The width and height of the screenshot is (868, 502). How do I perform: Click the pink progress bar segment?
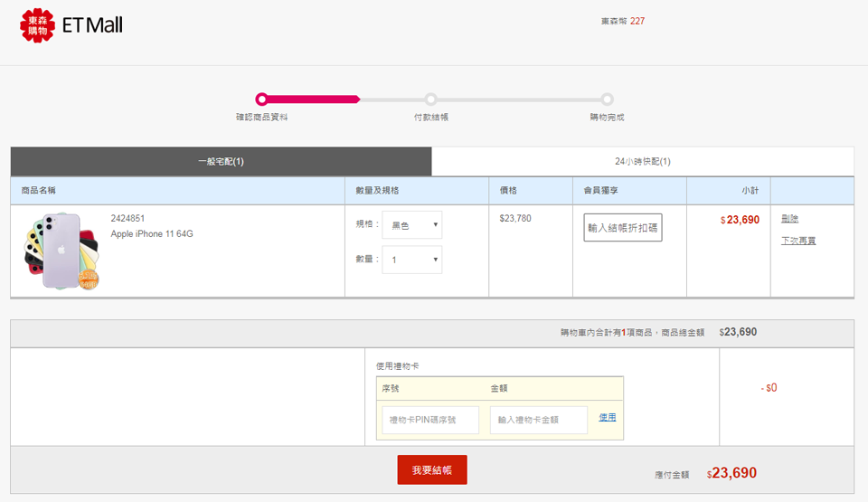click(312, 99)
